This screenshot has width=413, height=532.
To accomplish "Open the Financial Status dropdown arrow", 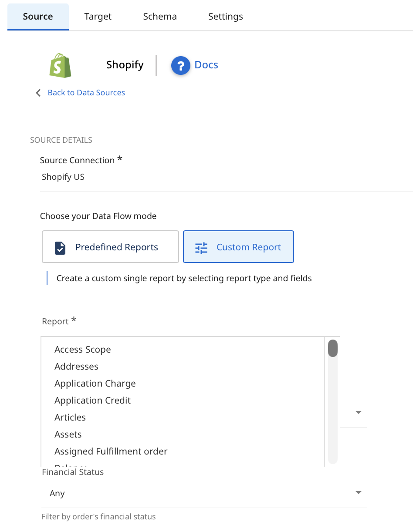I will 359,493.
